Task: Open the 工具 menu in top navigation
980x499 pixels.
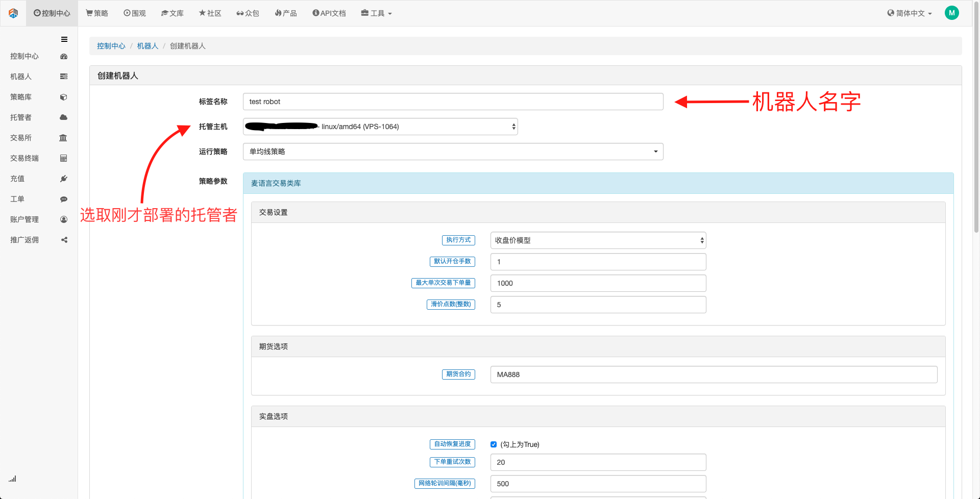Action: 377,13
